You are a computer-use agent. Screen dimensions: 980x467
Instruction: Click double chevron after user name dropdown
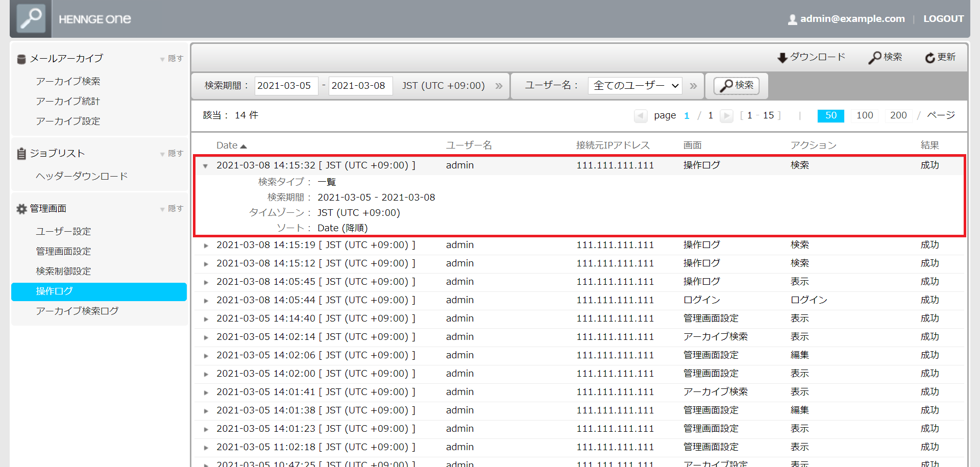(693, 86)
